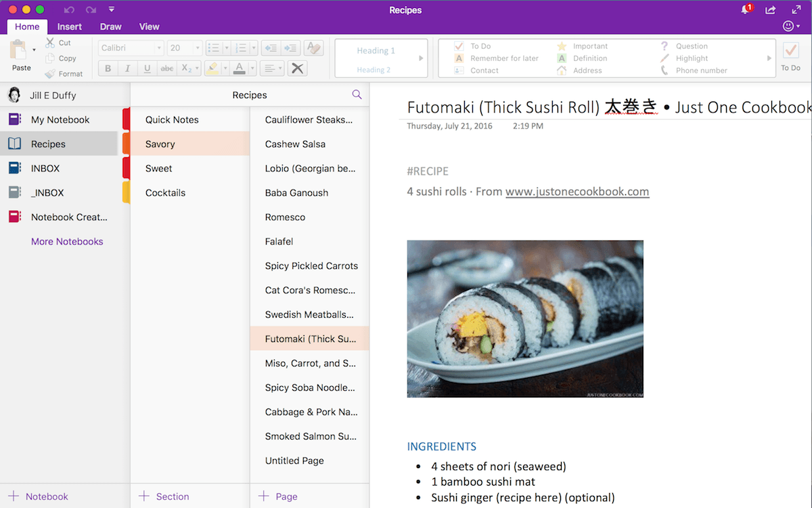812x508 pixels.
Task: Click the text alignment icon
Action: (269, 68)
